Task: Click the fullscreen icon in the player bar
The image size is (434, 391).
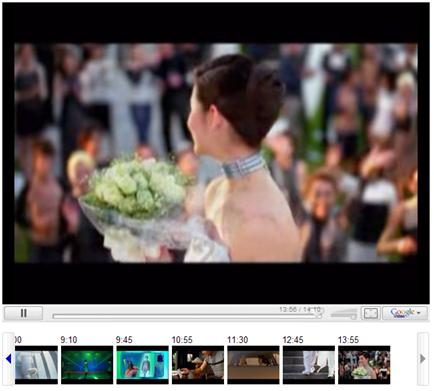Action: tap(371, 313)
